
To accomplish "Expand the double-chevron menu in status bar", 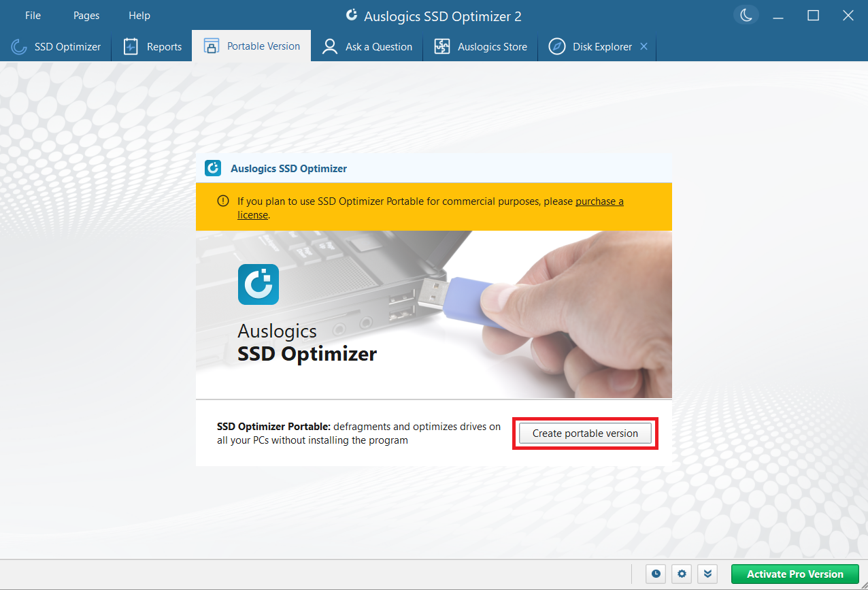I will [707, 574].
